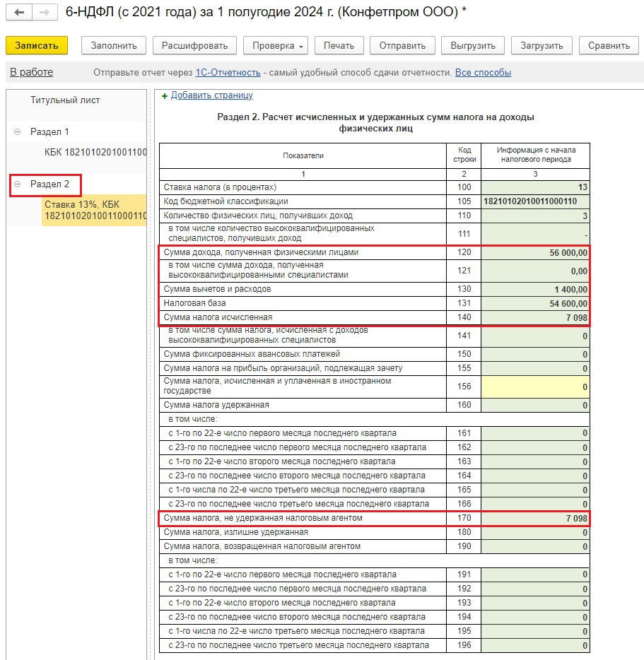Click the value field for line 194
This screenshot has width=644, height=660.
pyautogui.click(x=535, y=617)
